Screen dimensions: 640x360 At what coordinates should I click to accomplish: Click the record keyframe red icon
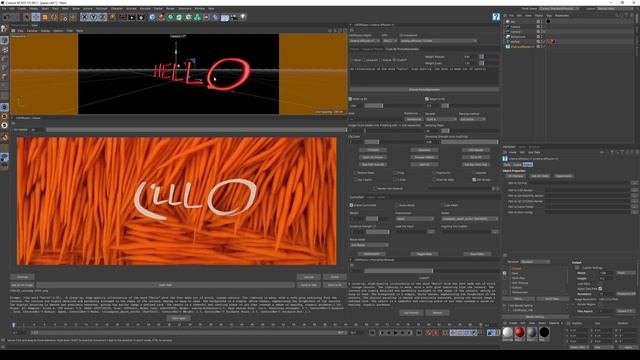pos(430,333)
